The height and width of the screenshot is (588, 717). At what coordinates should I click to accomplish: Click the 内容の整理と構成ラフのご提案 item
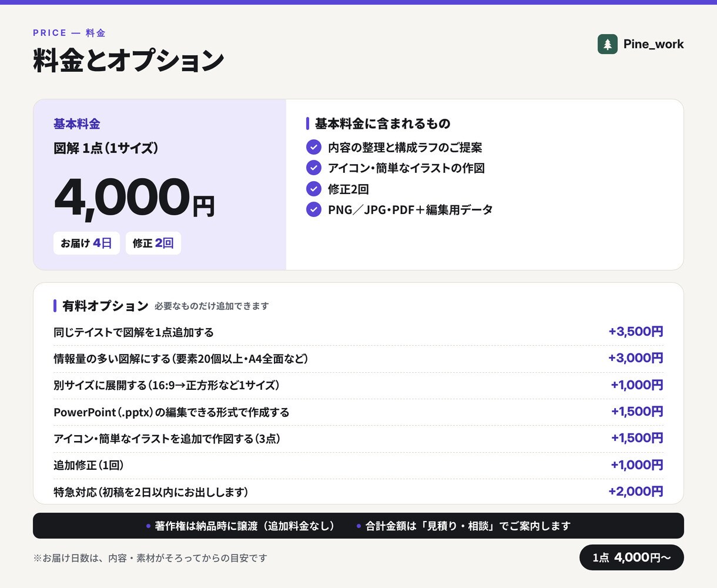[405, 147]
